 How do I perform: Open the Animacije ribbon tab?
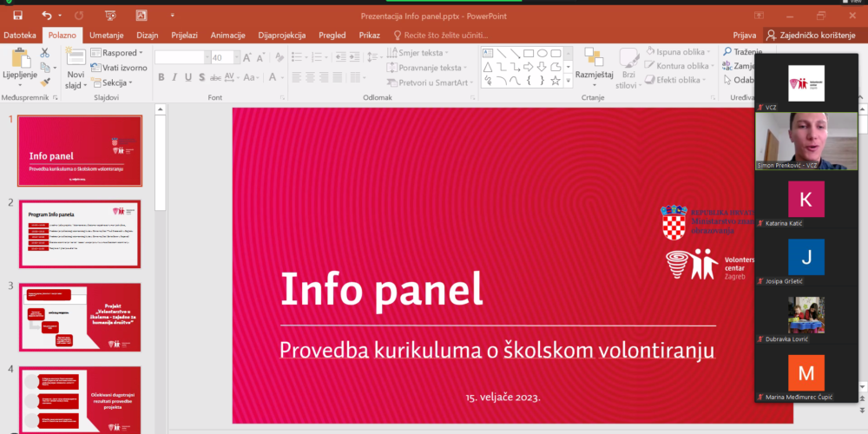coord(228,35)
